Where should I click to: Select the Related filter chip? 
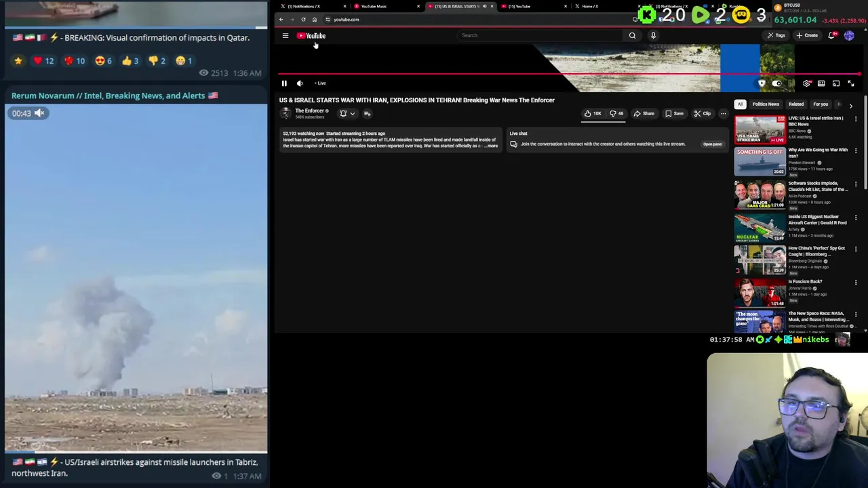(796, 104)
